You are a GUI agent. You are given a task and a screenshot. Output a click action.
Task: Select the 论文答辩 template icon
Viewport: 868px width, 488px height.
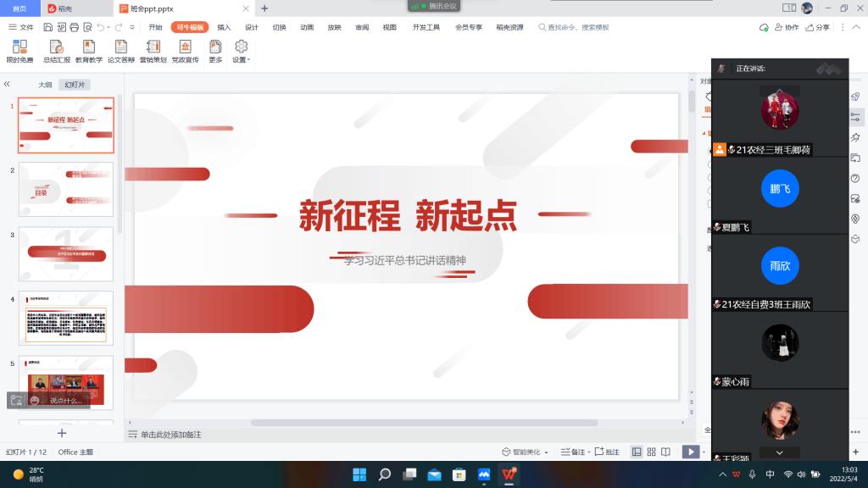120,49
